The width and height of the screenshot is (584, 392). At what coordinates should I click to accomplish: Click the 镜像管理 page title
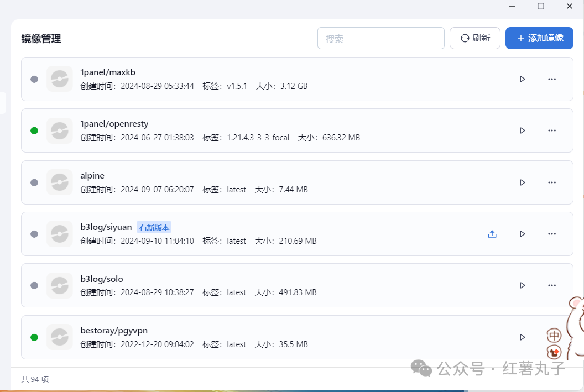[x=41, y=39]
